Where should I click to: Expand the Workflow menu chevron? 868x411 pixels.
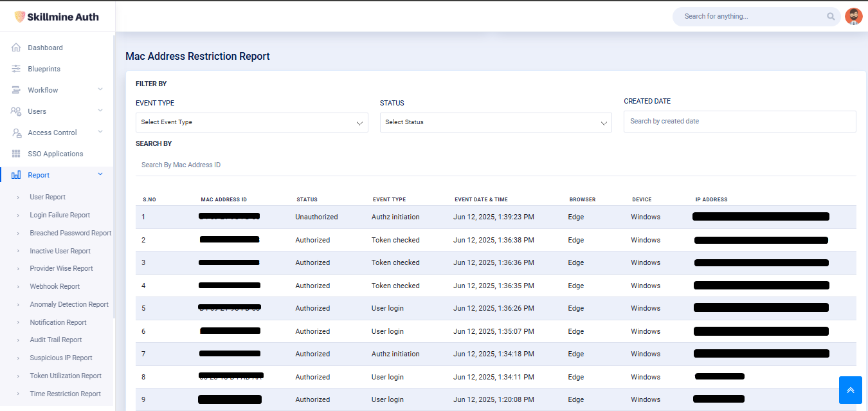point(100,89)
